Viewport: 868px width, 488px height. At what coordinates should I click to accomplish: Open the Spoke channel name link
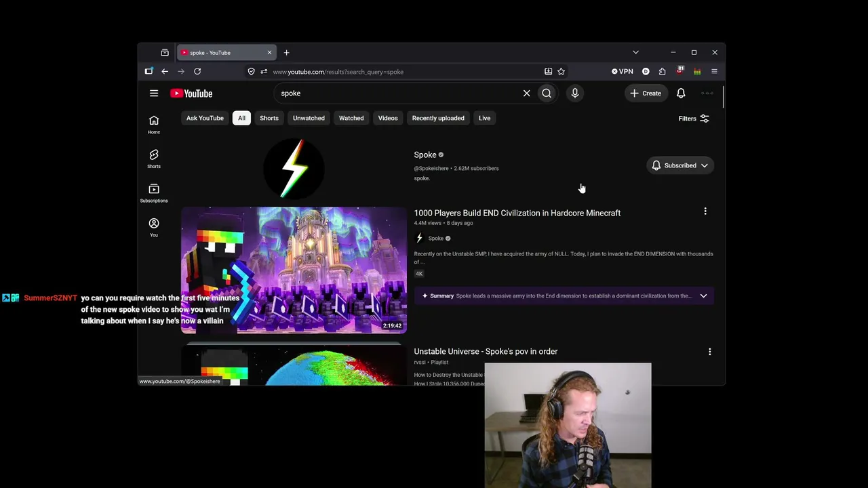pyautogui.click(x=425, y=155)
